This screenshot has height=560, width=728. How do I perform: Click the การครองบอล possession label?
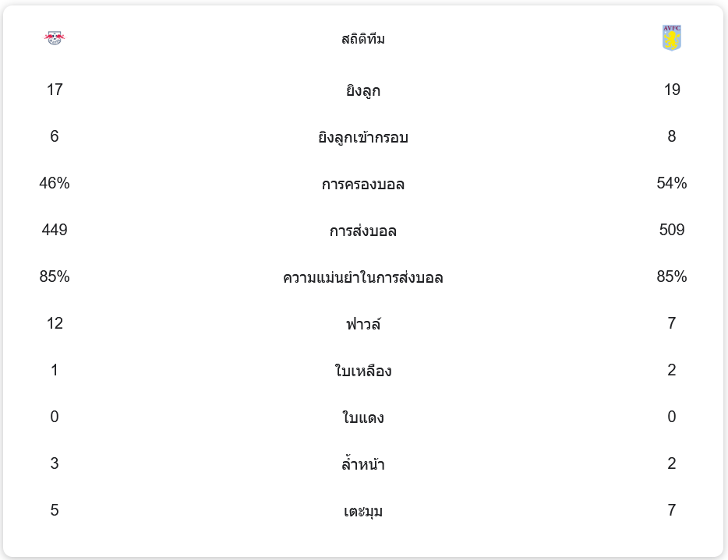(363, 184)
